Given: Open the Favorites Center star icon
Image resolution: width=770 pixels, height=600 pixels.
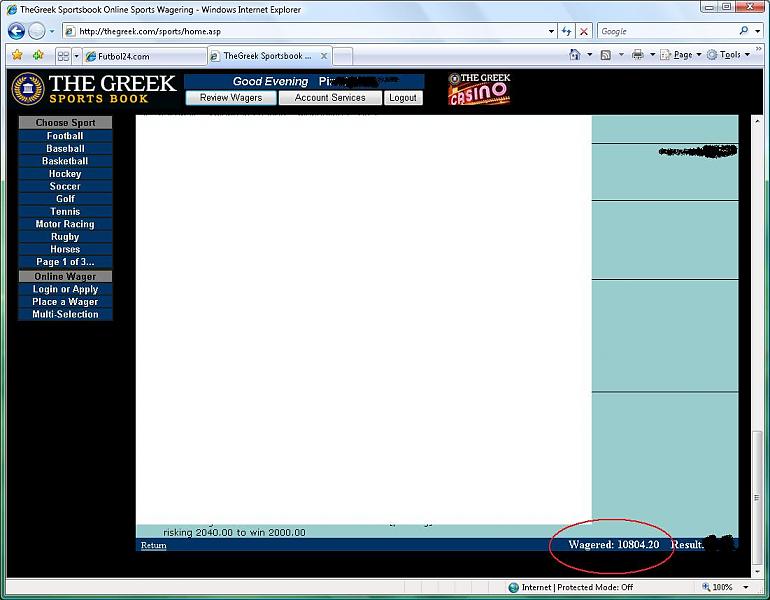Looking at the screenshot, I should coord(17,55).
